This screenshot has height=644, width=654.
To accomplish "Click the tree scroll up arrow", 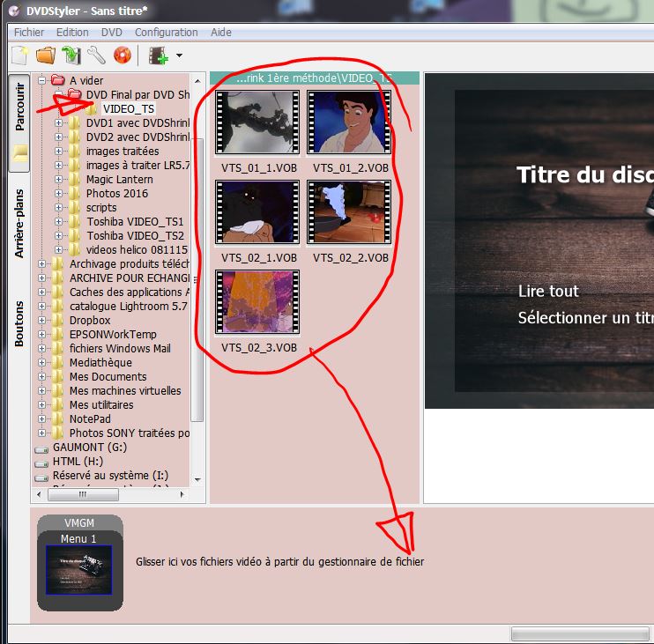I will tap(198, 81).
